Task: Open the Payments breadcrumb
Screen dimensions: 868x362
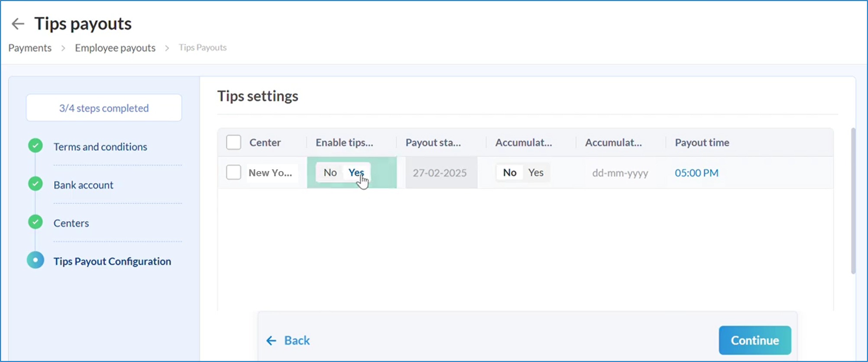Action: point(30,48)
